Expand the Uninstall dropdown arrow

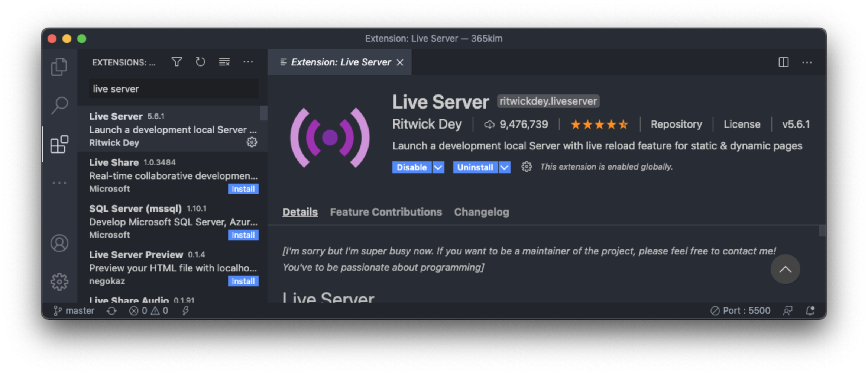pyautogui.click(x=505, y=167)
